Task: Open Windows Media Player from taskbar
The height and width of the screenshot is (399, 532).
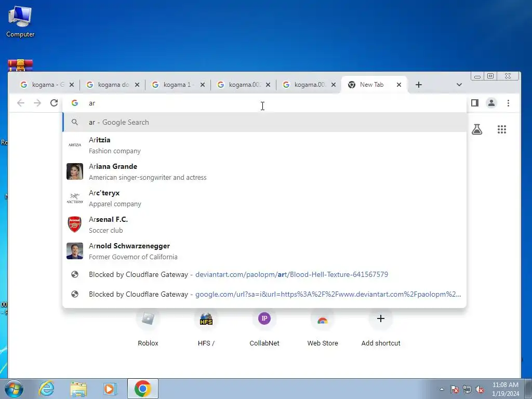Action: tap(110, 389)
